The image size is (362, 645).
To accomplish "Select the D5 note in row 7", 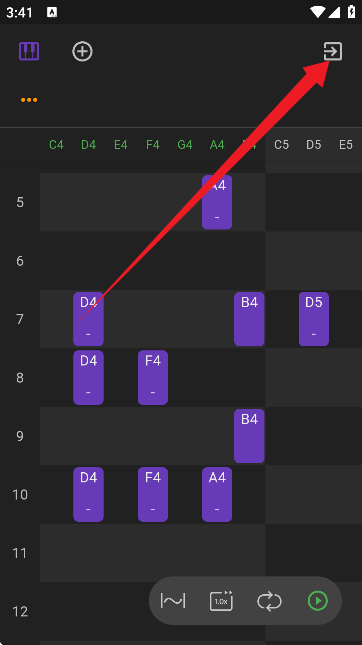I will [314, 319].
